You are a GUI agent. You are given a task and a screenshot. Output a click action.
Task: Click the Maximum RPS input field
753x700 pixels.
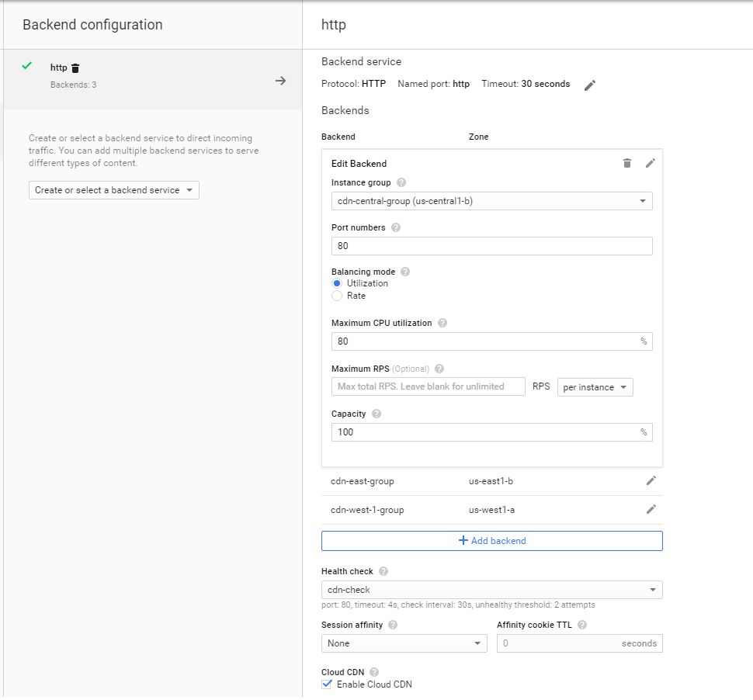[x=428, y=386]
